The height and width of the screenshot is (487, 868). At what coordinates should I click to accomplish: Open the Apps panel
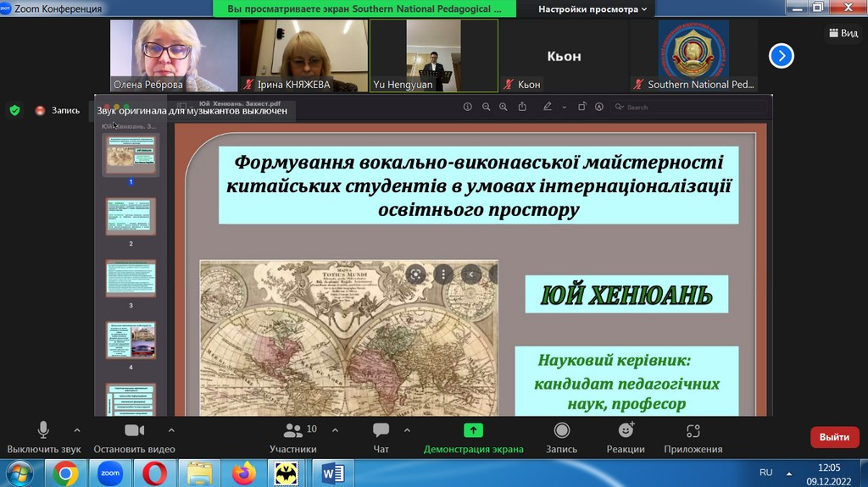693,437
